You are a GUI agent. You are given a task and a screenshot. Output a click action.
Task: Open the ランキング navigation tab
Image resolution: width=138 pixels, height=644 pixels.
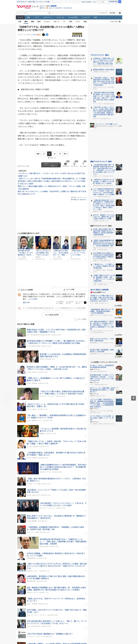click(x=86, y=17)
